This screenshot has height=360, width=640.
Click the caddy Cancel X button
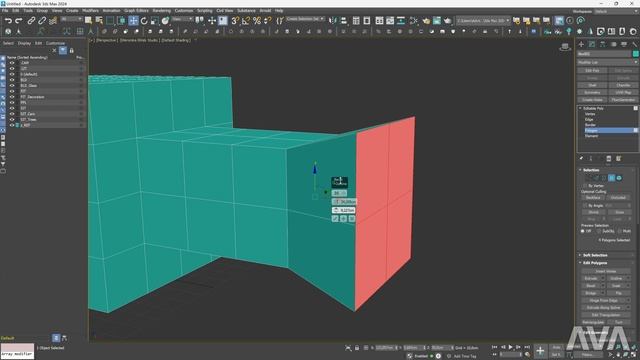pyautogui.click(x=351, y=219)
